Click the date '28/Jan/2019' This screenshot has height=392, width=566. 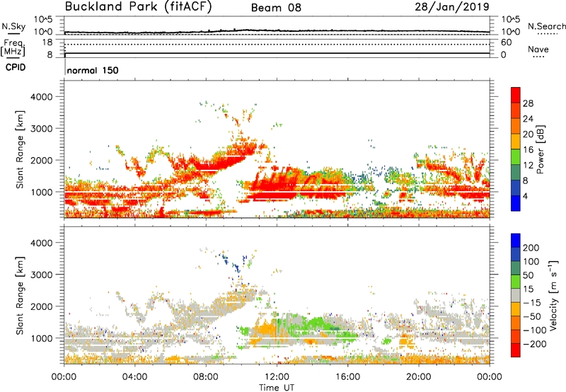click(x=452, y=6)
